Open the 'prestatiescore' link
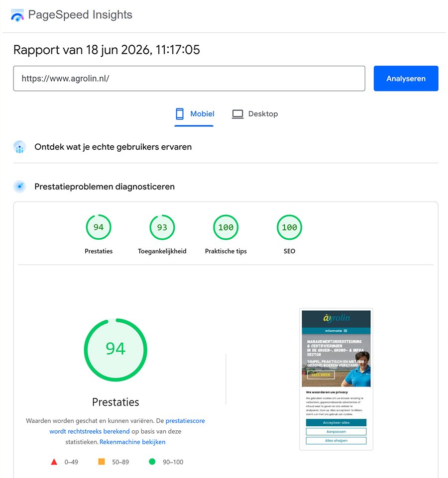Image resolution: width=448 pixels, height=478 pixels. 185,421
